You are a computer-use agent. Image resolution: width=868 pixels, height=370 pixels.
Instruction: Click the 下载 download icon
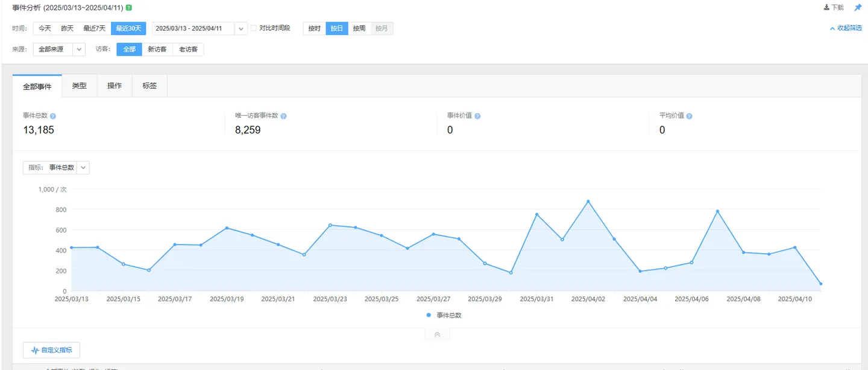pos(827,8)
